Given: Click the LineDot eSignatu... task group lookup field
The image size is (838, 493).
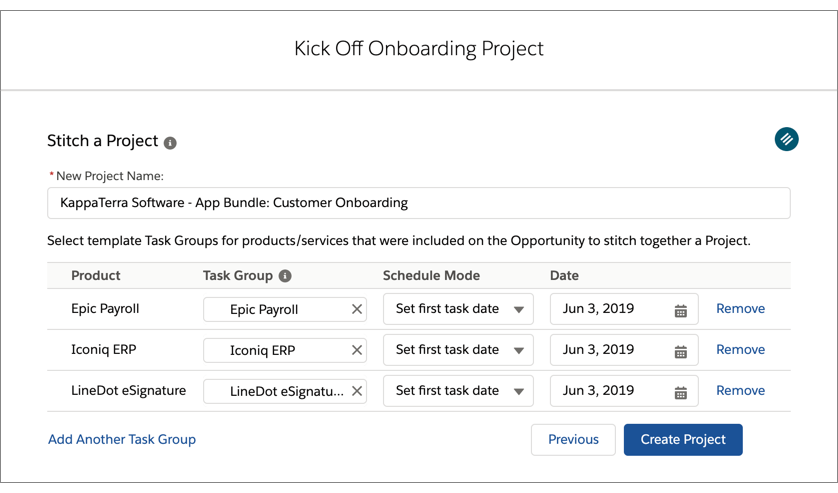Looking at the screenshot, I should 285,391.
